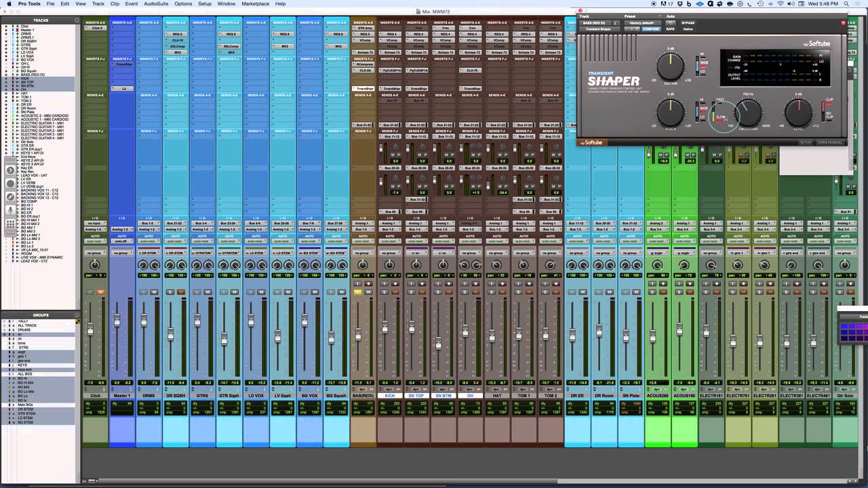Open the Pro Tools application menu
The width and height of the screenshot is (868, 488).
[29, 4]
